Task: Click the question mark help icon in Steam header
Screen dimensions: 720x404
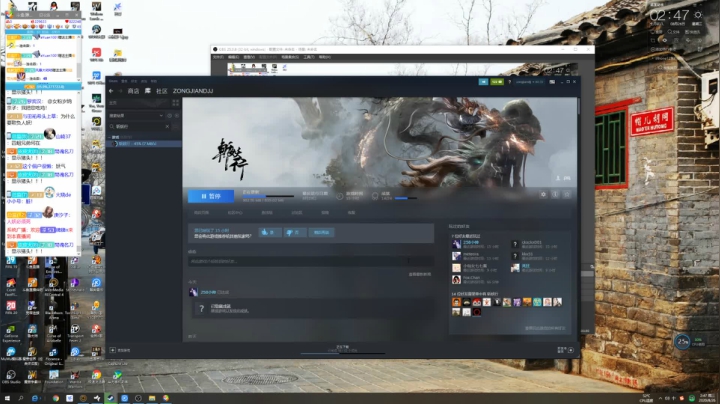Action: 509,82
